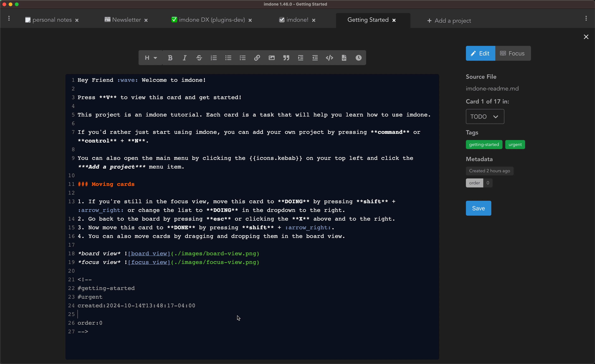Image resolution: width=595 pixels, height=364 pixels.
Task: Switch to Focus mode
Action: coord(513,53)
